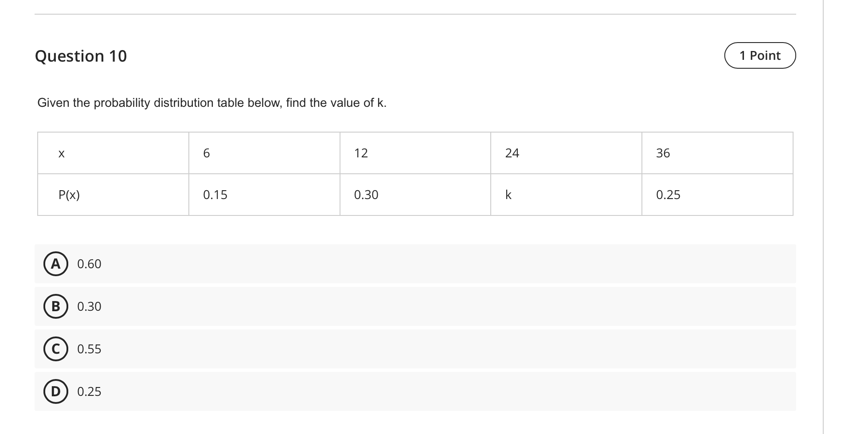Click the table cell with value 6

[264, 153]
